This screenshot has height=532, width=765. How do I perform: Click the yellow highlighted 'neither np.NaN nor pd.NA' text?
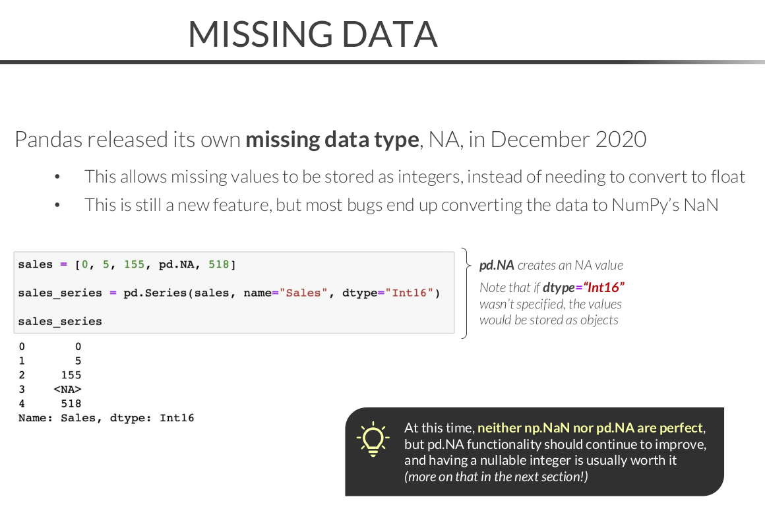point(590,428)
